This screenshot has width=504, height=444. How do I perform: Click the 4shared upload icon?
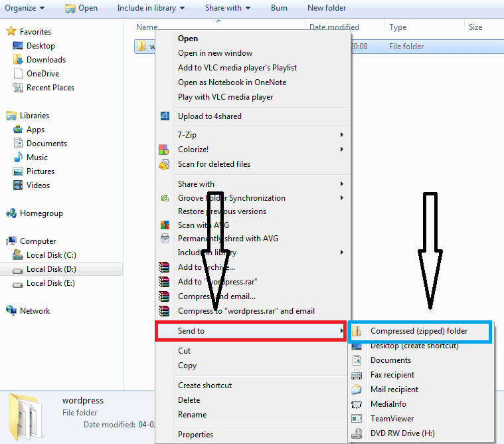pyautogui.click(x=165, y=116)
